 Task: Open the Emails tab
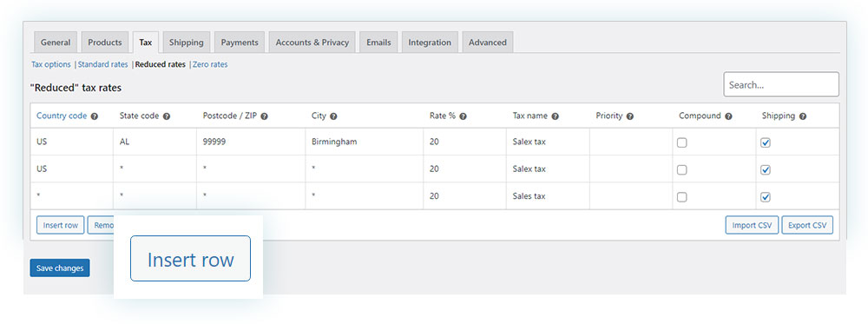click(x=378, y=42)
